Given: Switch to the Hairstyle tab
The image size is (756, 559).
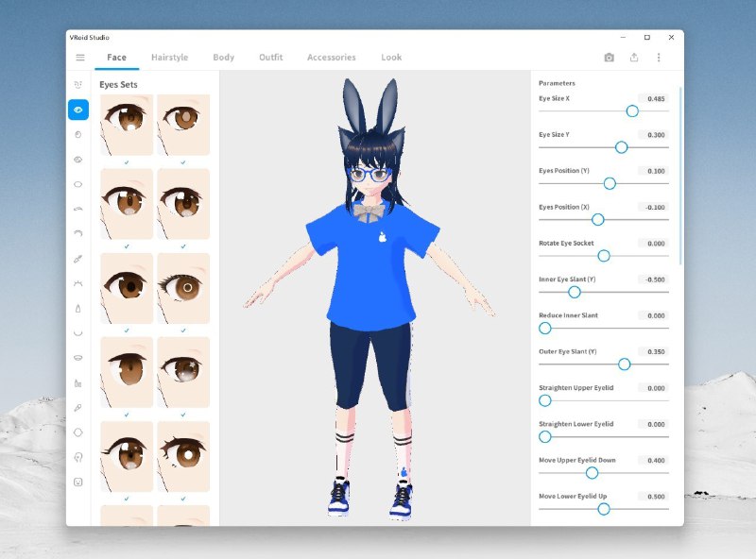Looking at the screenshot, I should [x=169, y=57].
